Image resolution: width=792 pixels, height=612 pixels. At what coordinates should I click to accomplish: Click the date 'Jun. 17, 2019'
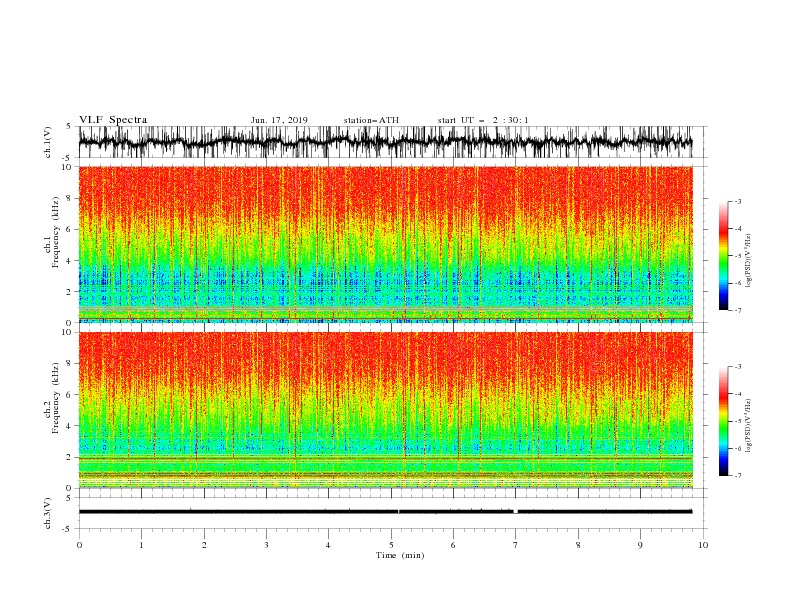point(279,120)
